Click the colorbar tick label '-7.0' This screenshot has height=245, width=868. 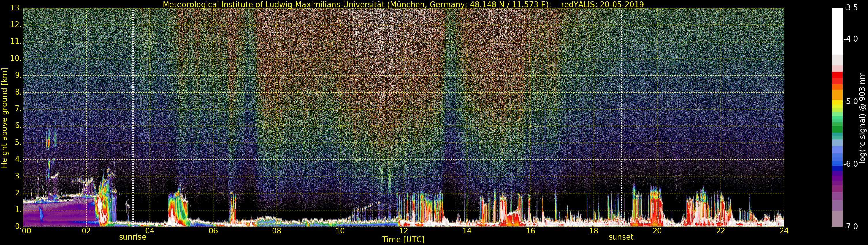click(851, 227)
